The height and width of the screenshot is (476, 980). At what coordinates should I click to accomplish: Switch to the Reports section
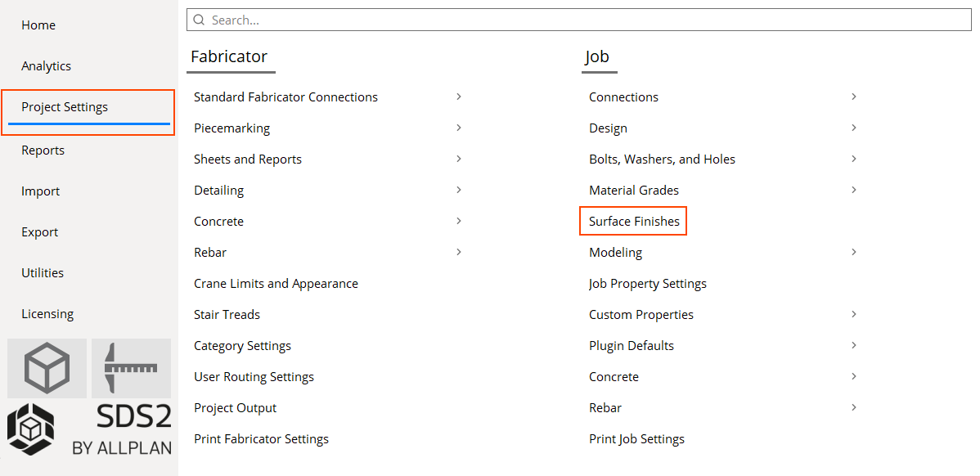pos(43,150)
